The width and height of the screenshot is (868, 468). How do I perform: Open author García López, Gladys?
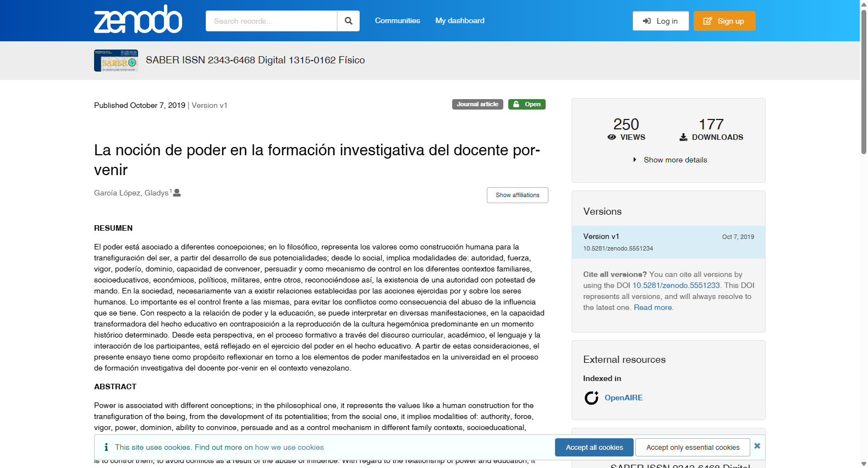[131, 193]
